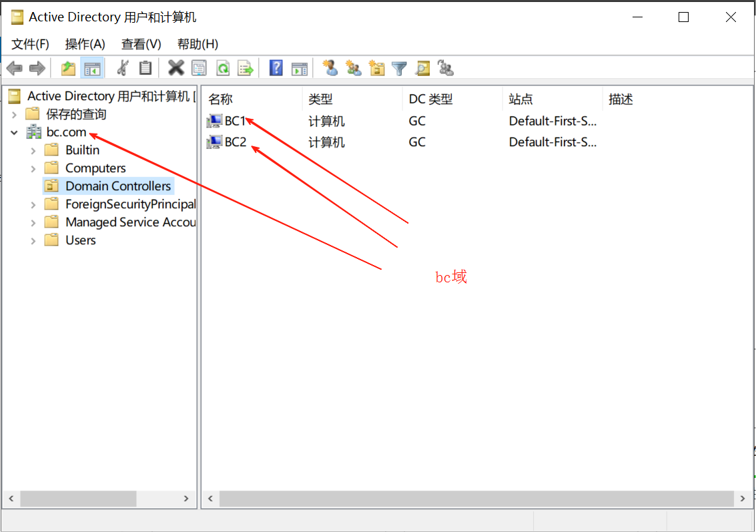756x532 pixels.
Task: Expand the Users container
Action: [x=33, y=241]
